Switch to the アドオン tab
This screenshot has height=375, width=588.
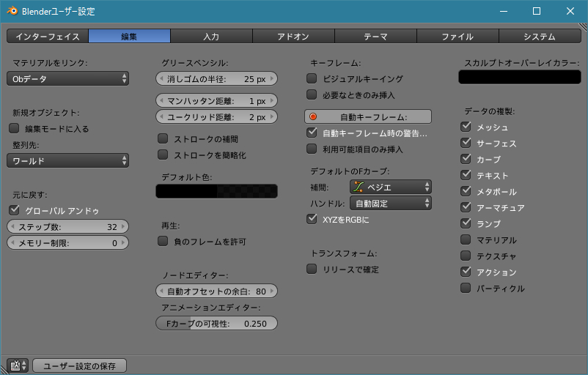click(x=293, y=36)
